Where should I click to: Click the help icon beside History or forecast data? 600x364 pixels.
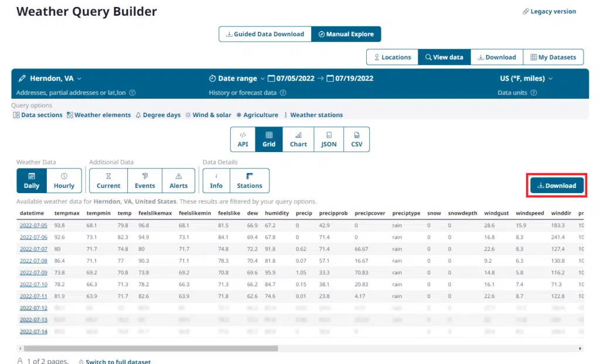point(283,93)
